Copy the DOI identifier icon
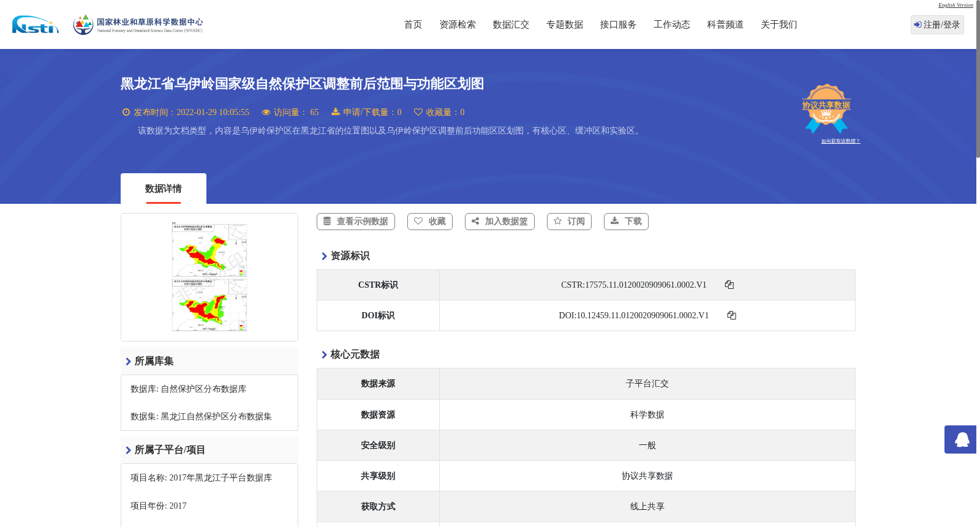 pos(731,315)
